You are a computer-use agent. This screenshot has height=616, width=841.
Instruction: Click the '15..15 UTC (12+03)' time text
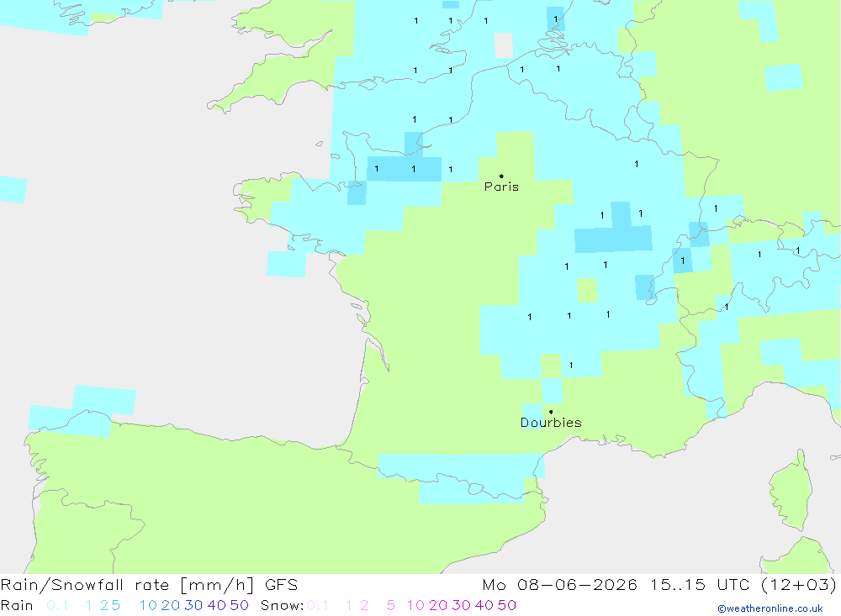click(743, 585)
